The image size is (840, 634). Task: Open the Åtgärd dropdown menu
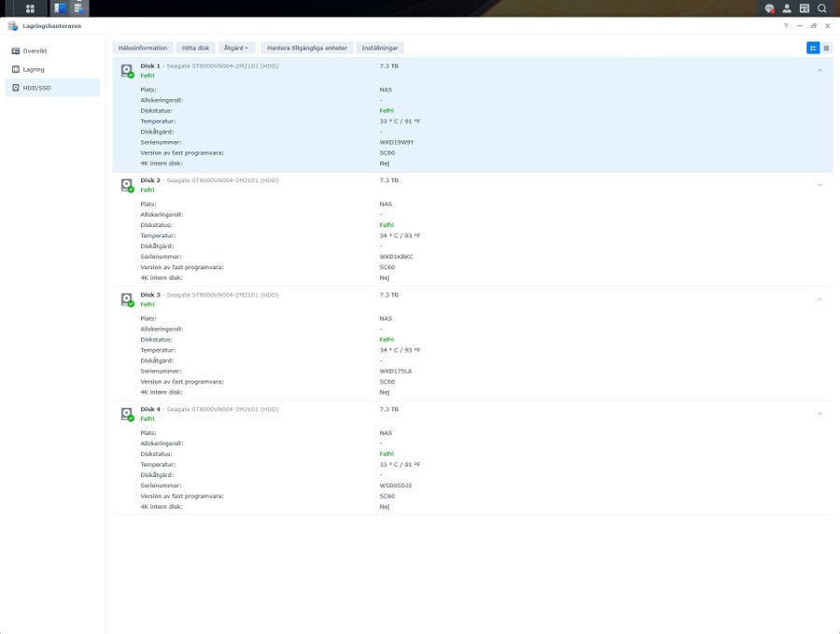click(236, 49)
